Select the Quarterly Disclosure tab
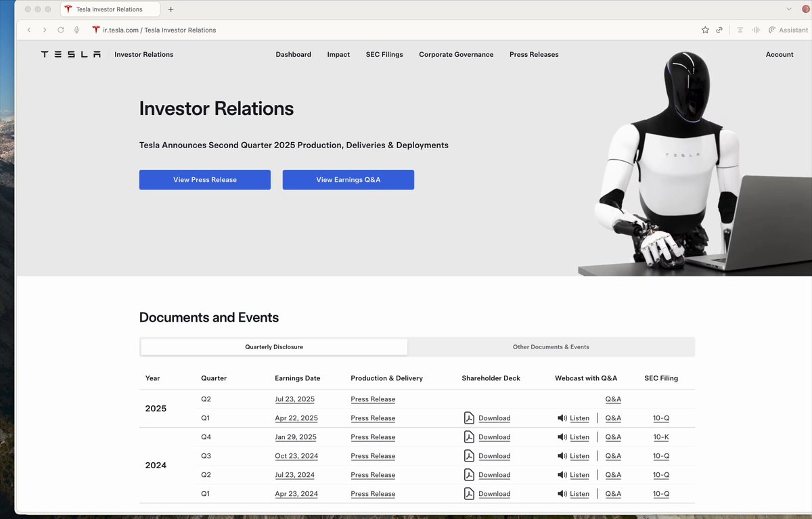This screenshot has width=812, height=519. point(274,347)
